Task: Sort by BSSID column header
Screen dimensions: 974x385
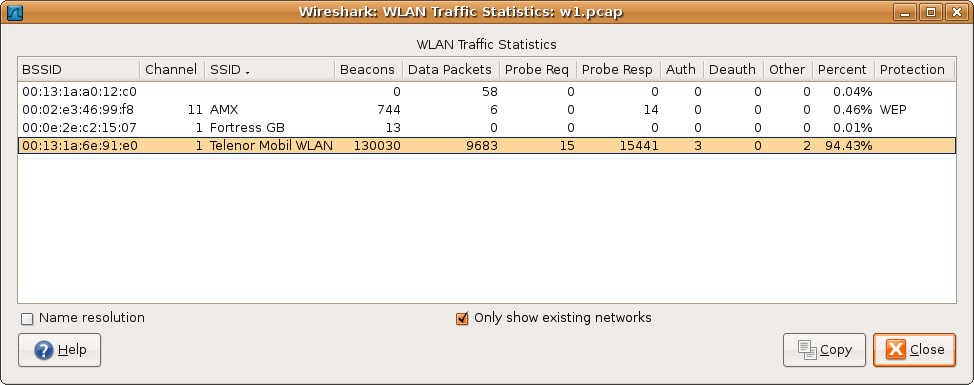Action: tap(79, 70)
